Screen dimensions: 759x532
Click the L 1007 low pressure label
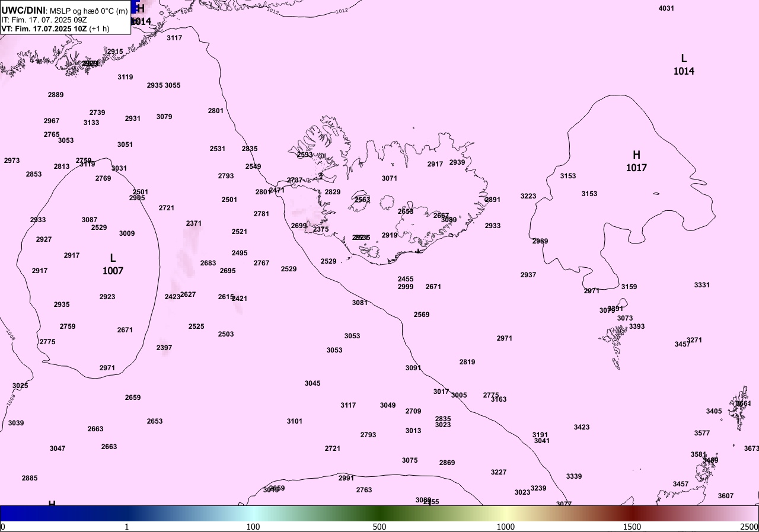point(113,264)
